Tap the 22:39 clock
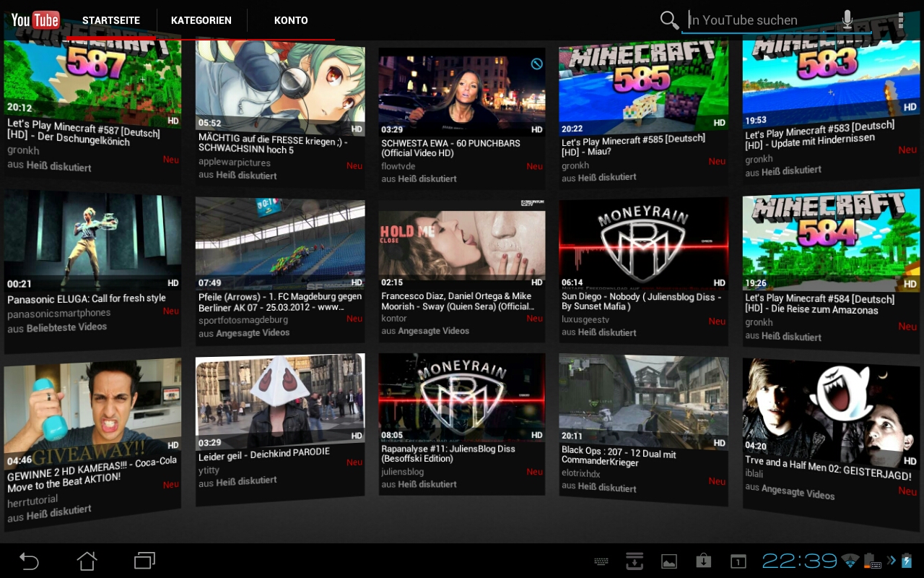 click(x=799, y=561)
